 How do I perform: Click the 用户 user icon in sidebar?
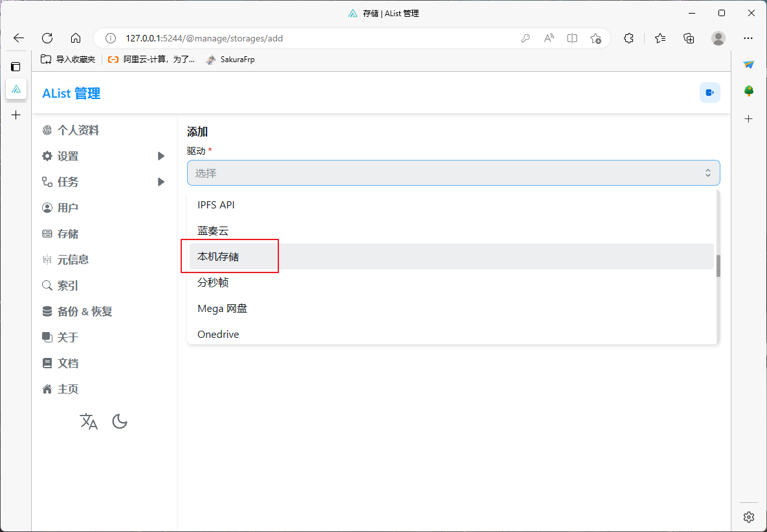tap(47, 208)
